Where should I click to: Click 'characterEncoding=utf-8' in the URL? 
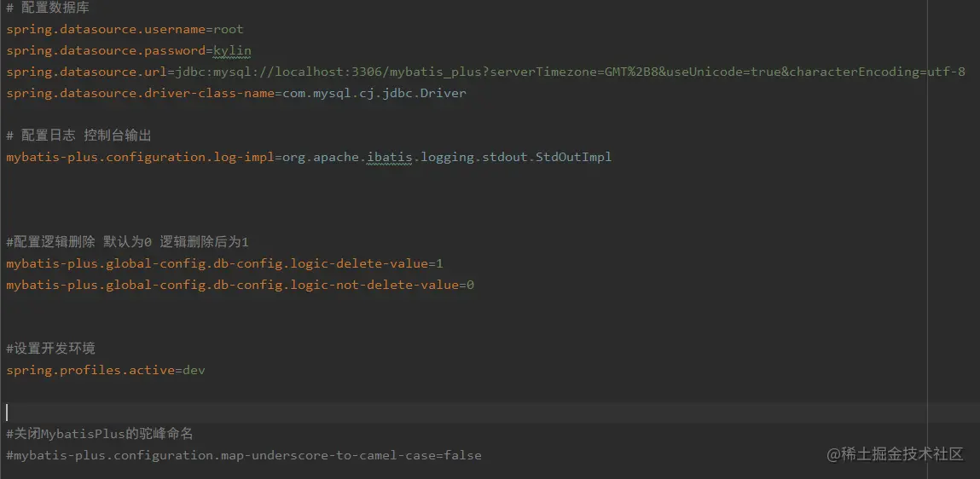point(878,72)
